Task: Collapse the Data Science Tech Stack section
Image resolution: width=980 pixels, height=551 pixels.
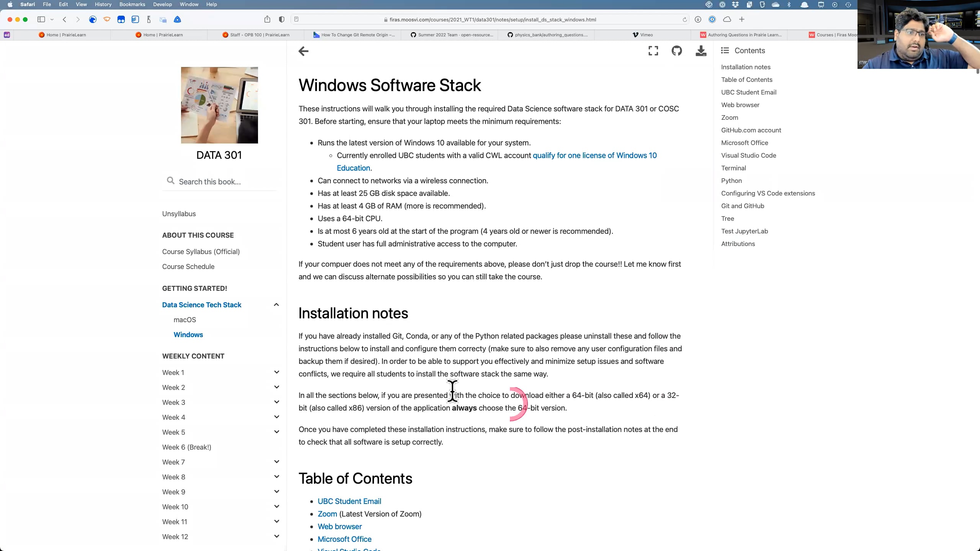Action: coord(276,305)
